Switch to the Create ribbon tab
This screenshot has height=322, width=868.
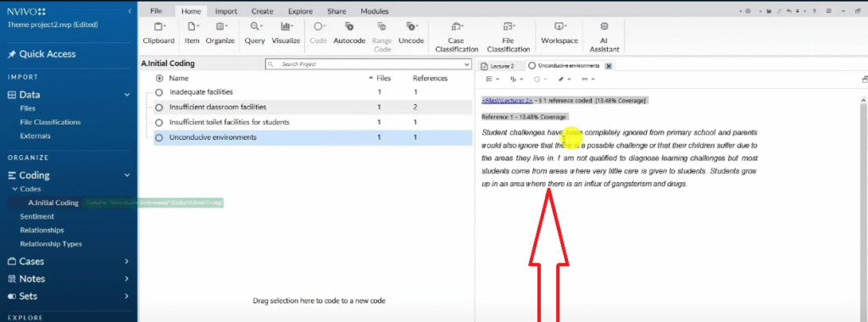(263, 11)
